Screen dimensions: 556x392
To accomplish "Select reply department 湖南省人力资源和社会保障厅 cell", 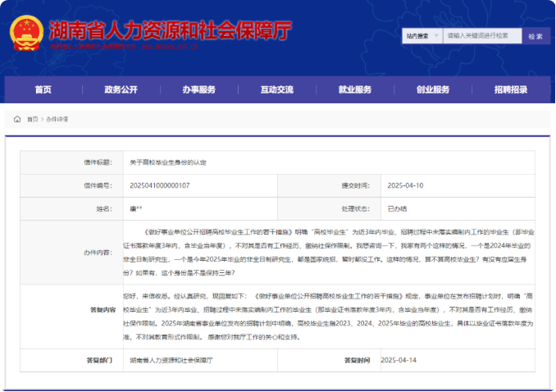I will pos(200,360).
